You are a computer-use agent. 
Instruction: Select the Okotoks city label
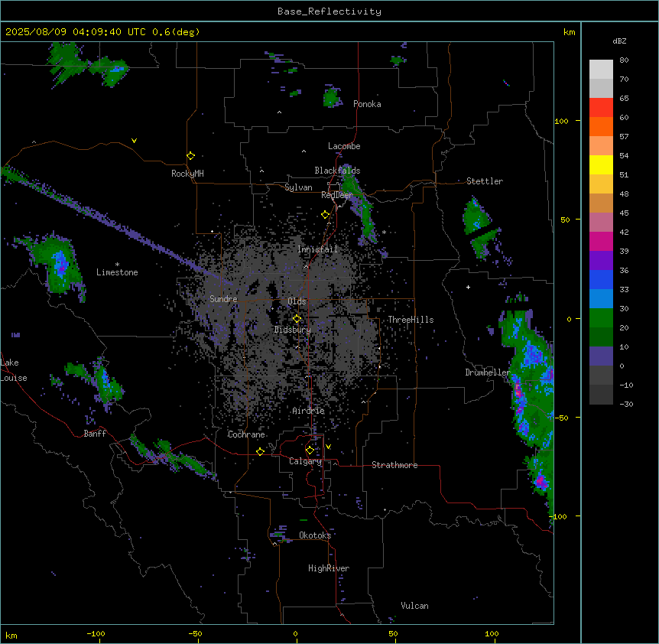click(x=315, y=535)
